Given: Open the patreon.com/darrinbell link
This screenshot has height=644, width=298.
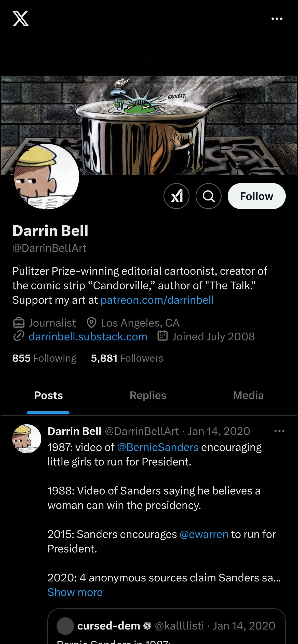Looking at the screenshot, I should pos(157,300).
